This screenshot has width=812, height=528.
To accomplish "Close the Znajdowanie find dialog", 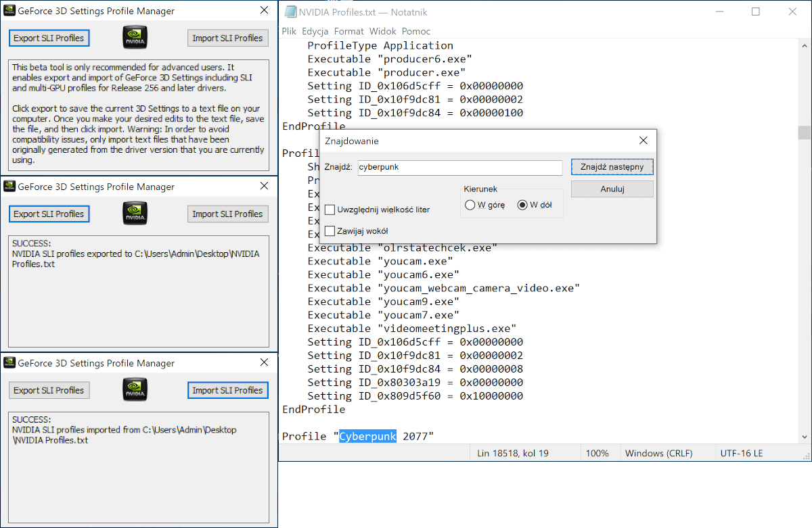I will 643,141.
